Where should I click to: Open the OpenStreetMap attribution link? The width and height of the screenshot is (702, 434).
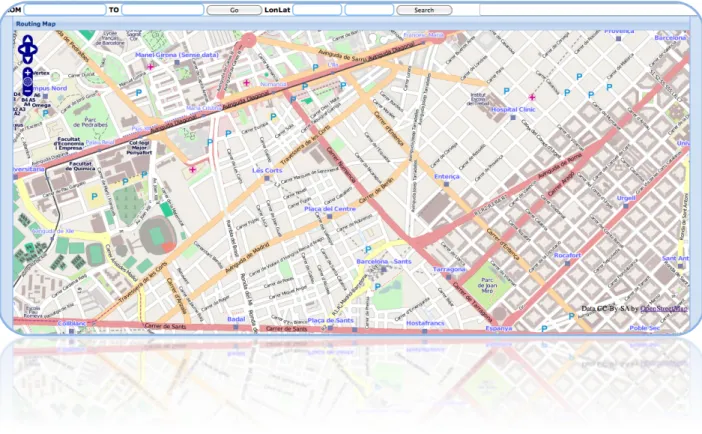[663, 309]
